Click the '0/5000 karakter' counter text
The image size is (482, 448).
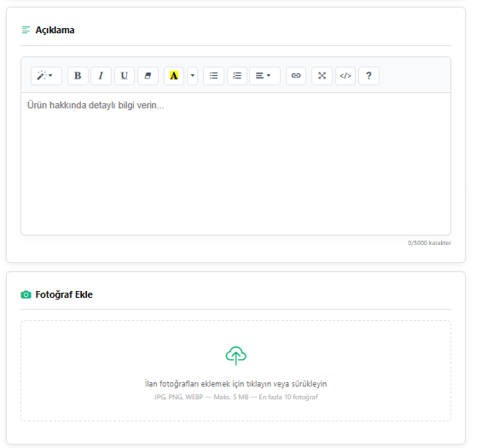pos(429,243)
